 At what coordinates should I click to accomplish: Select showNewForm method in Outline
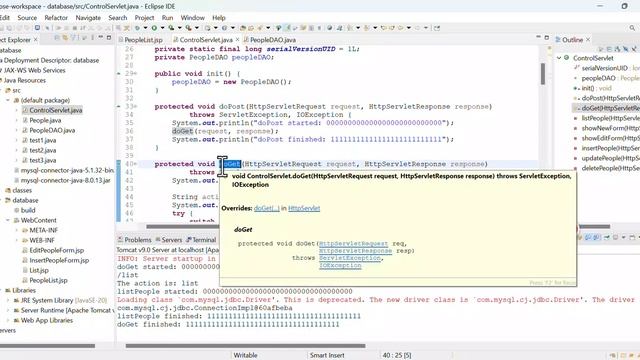(x=611, y=128)
